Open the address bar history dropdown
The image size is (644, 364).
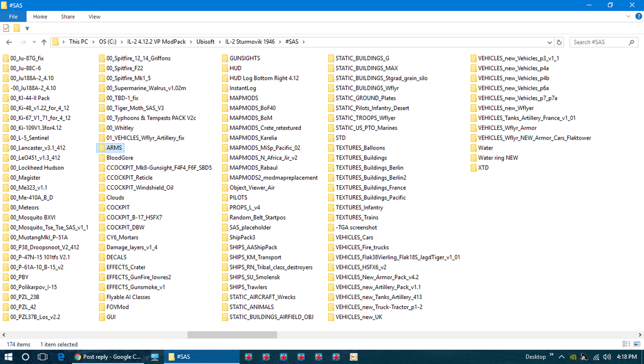tap(549, 42)
